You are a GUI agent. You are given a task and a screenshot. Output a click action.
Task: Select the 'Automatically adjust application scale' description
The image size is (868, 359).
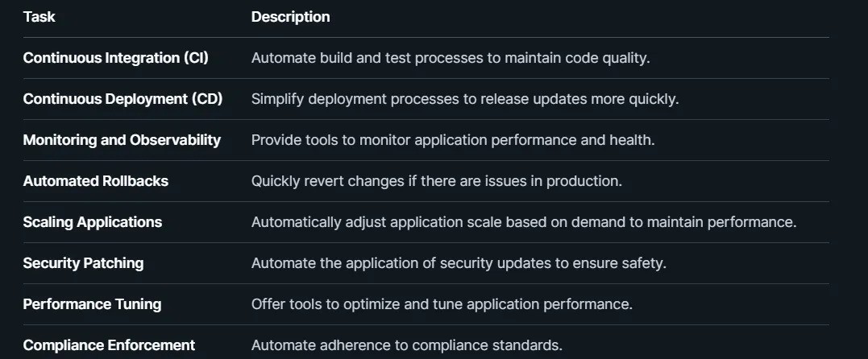coord(523,222)
